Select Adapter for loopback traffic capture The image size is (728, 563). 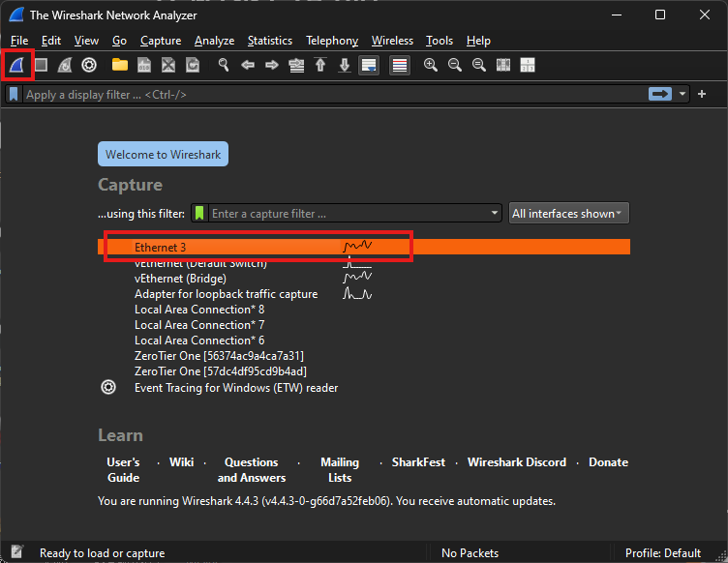pyautogui.click(x=364, y=294)
